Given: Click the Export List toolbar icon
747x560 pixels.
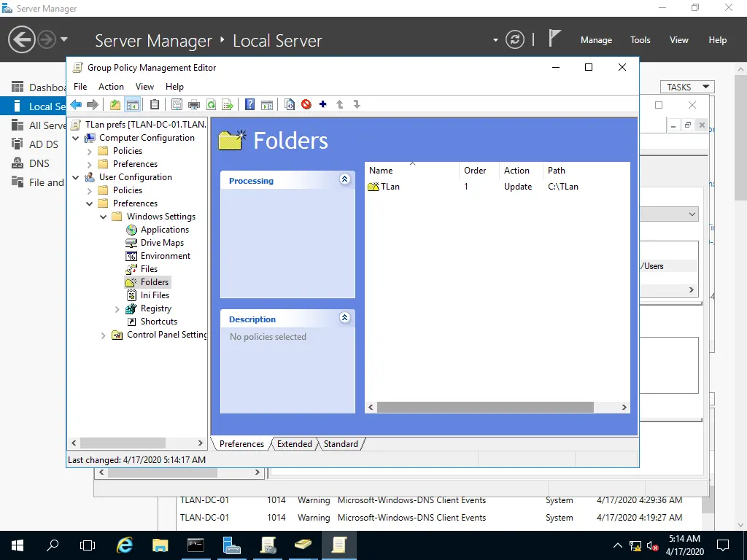Looking at the screenshot, I should [x=228, y=104].
